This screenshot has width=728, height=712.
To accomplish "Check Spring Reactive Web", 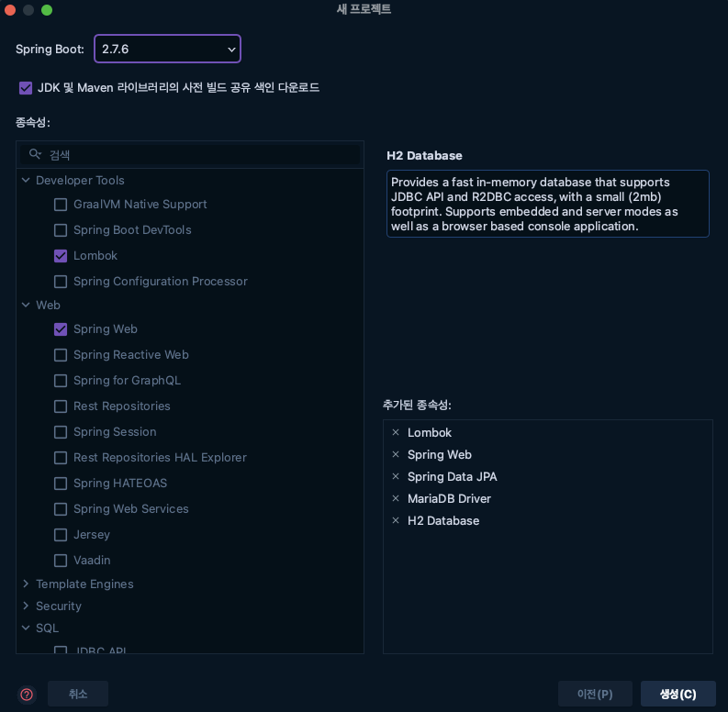I will click(x=61, y=354).
